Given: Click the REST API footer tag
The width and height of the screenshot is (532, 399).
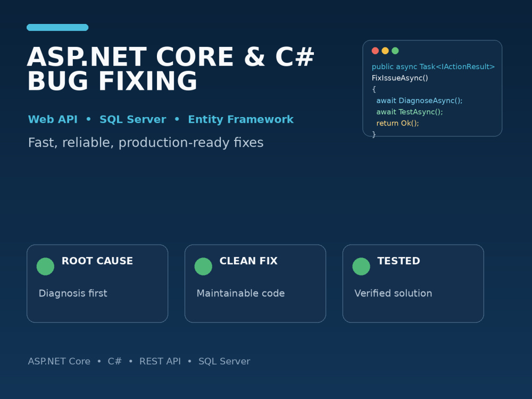Looking at the screenshot, I should [160, 361].
